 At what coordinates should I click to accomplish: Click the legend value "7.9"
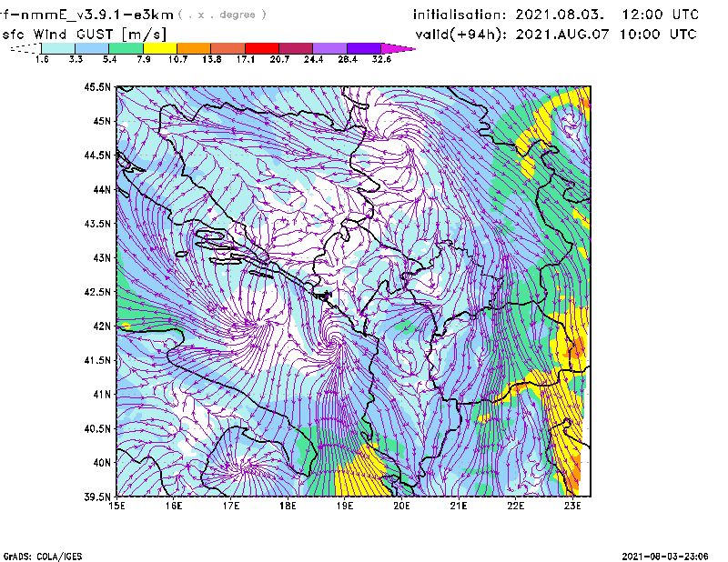tap(144, 59)
